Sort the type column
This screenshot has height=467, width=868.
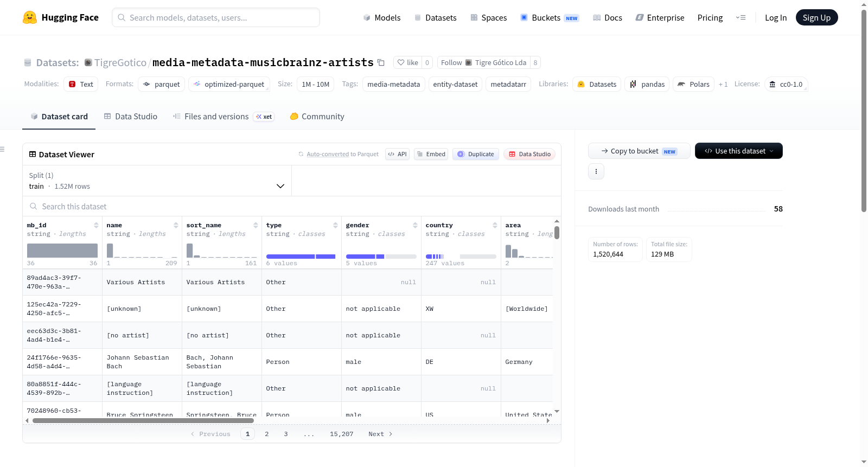pos(335,225)
